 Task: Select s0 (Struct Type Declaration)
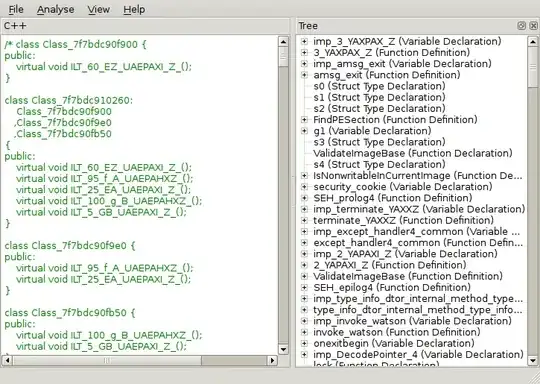(379, 86)
